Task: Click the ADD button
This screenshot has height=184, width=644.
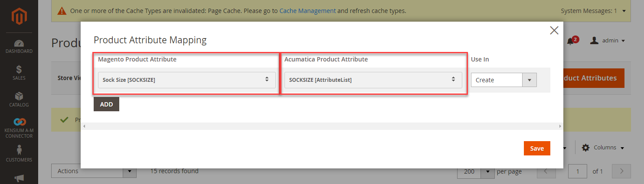Action: [106, 104]
